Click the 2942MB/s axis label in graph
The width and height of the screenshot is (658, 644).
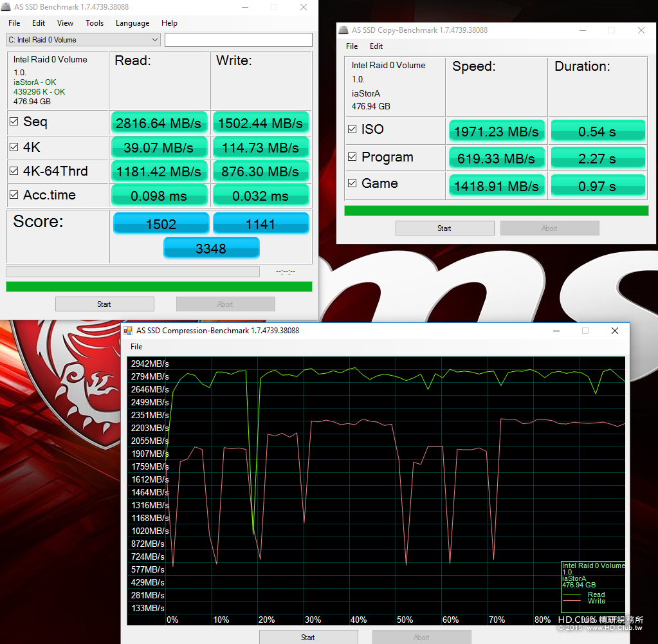pyautogui.click(x=150, y=364)
